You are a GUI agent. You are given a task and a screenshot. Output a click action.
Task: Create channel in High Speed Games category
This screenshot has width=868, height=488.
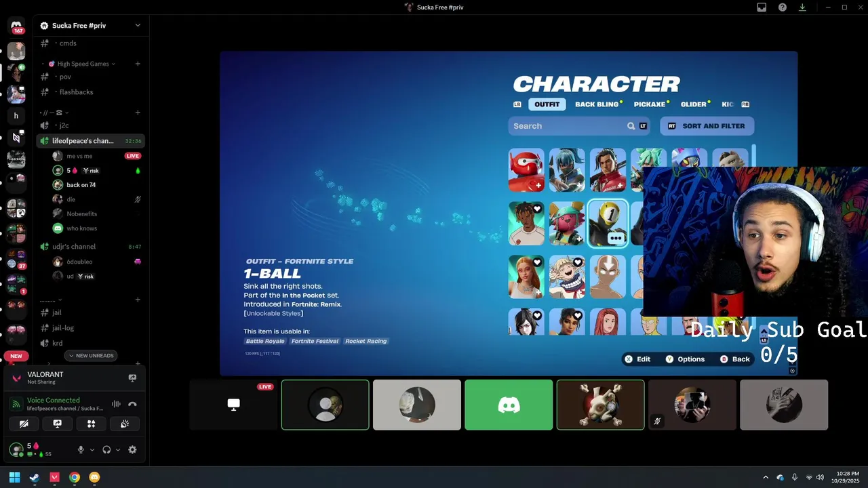138,64
